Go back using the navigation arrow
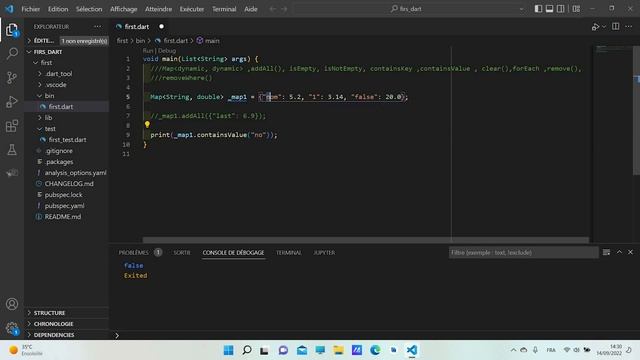640x360 pixels. tap(273, 9)
